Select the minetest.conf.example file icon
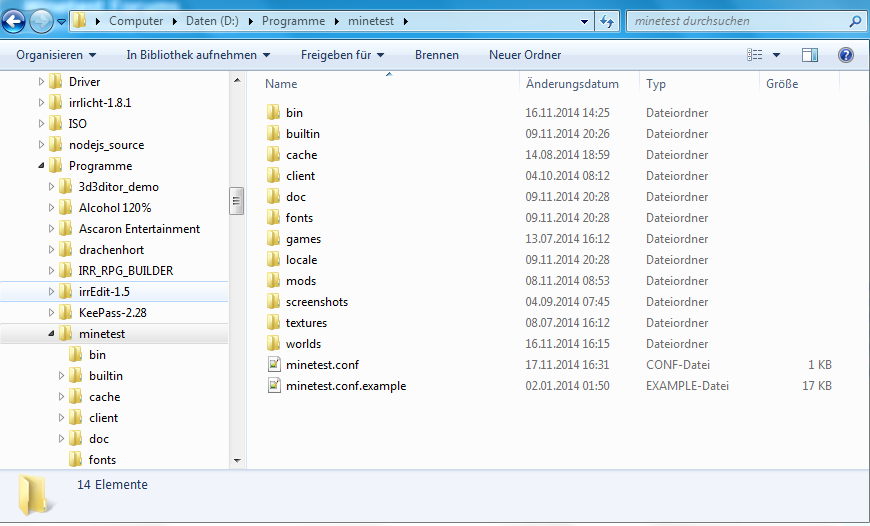Image resolution: width=870 pixels, height=526 pixels. coord(275,386)
